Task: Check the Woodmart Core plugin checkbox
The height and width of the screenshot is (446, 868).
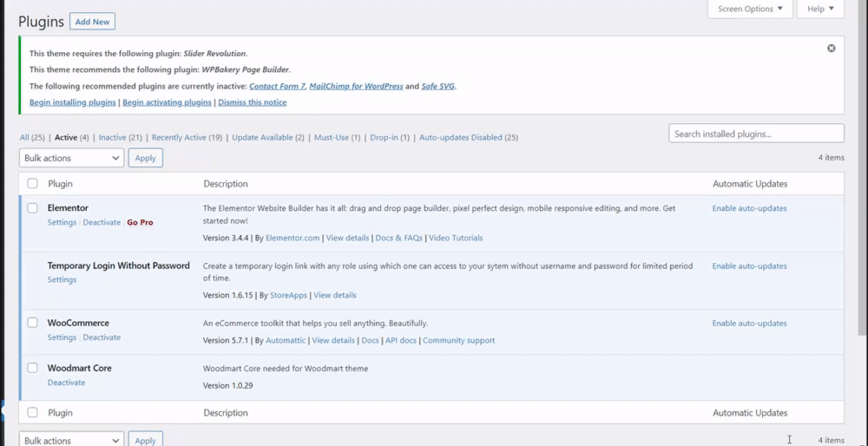Action: [33, 367]
